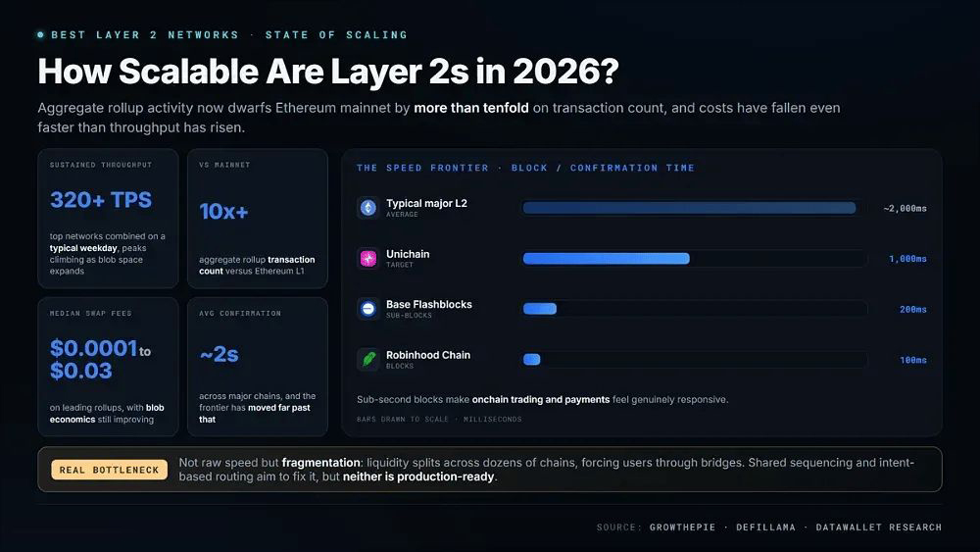The image size is (980, 552).
Task: Click the Robinhood Chain 100ms bar
Action: (x=532, y=360)
